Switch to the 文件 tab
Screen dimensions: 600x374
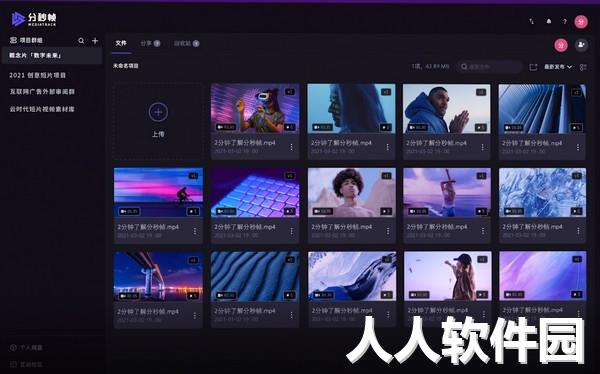click(121, 43)
